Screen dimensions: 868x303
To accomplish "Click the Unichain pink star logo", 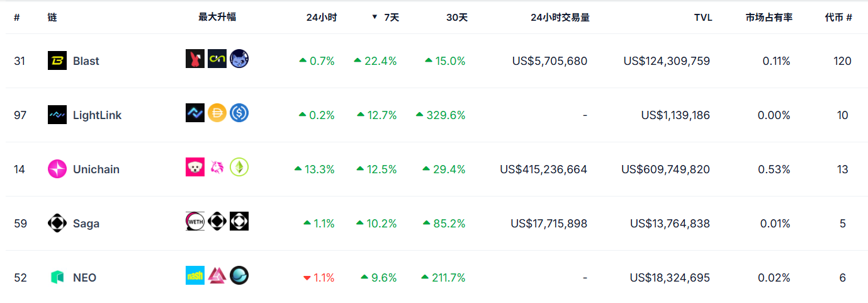I will 57,169.
